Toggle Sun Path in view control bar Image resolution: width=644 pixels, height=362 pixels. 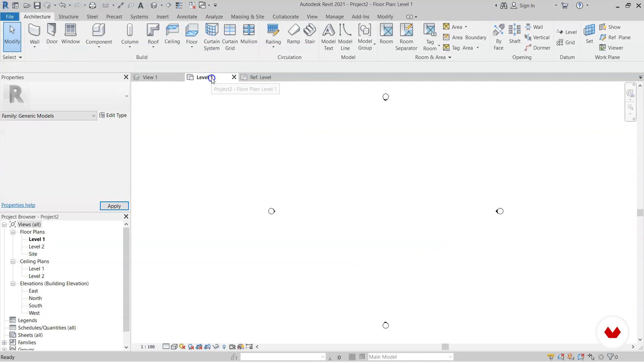(182, 347)
